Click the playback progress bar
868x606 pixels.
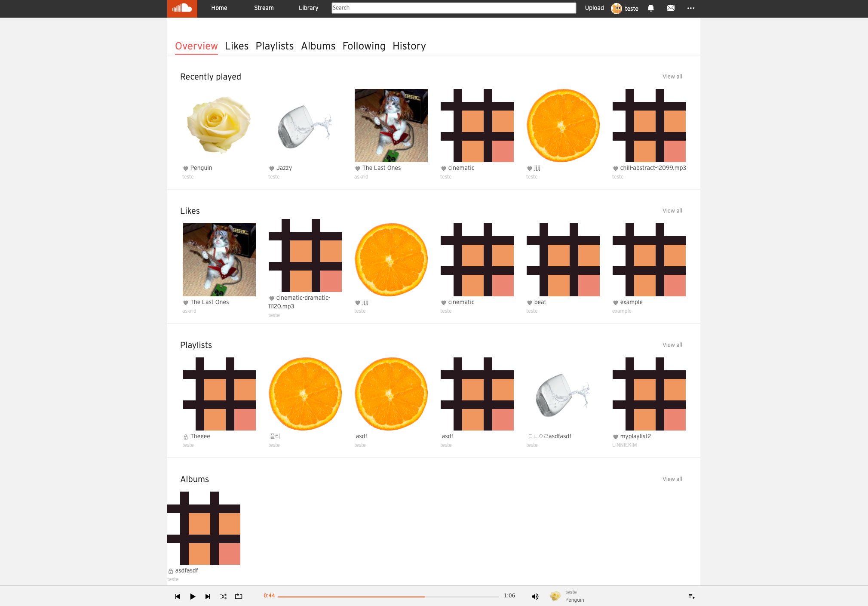tap(388, 597)
